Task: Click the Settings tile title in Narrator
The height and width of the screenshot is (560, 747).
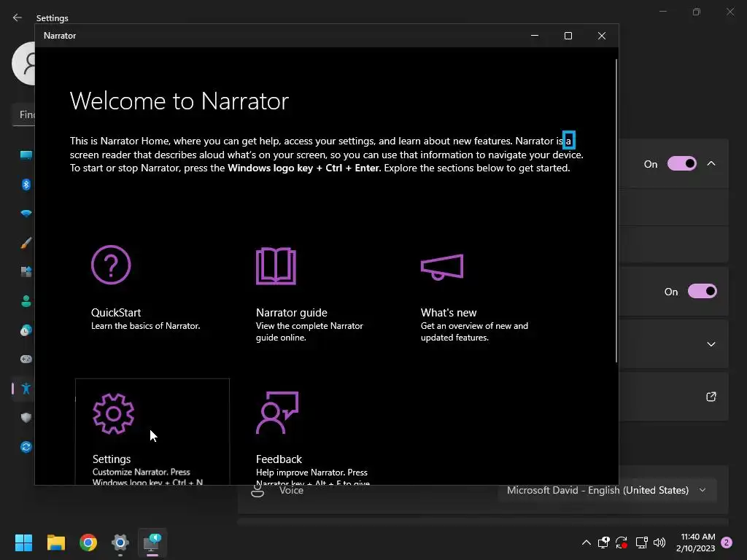Action: click(x=112, y=459)
